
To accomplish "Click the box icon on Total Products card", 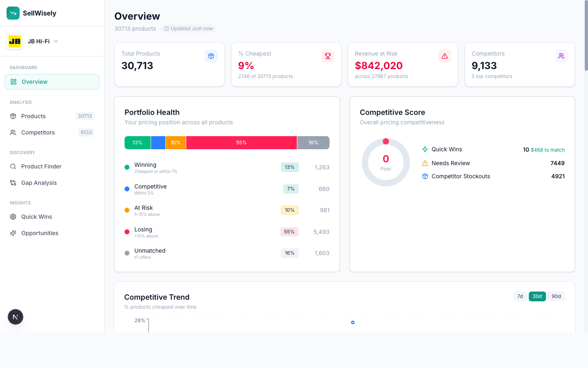I will click(x=211, y=56).
